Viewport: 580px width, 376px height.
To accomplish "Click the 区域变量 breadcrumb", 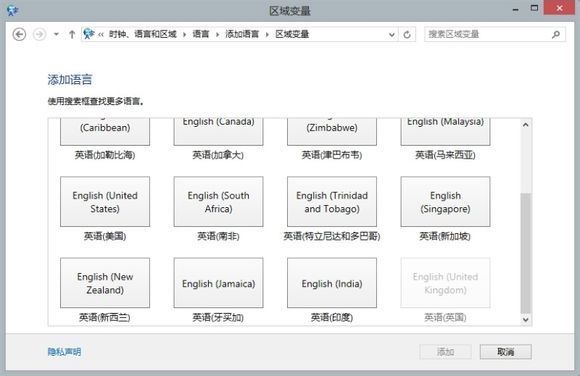I will (292, 34).
